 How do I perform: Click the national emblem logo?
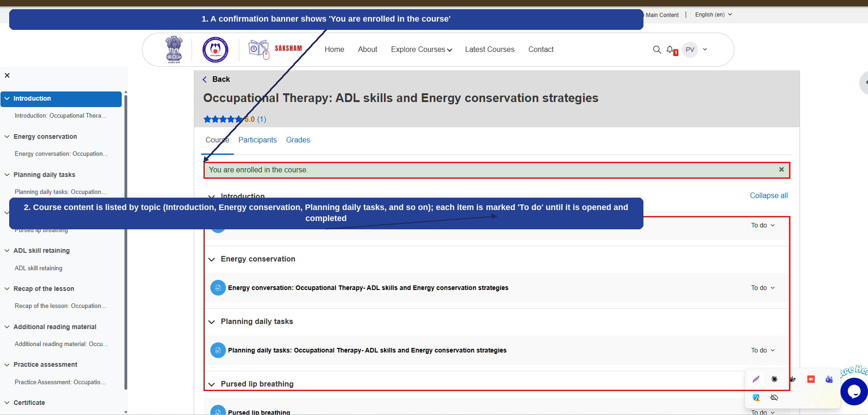(x=174, y=50)
